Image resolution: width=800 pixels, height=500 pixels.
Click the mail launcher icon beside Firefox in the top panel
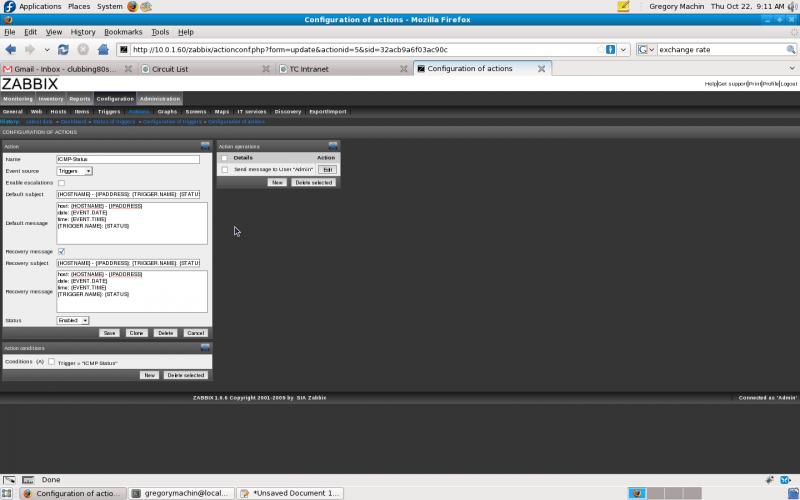[146, 7]
